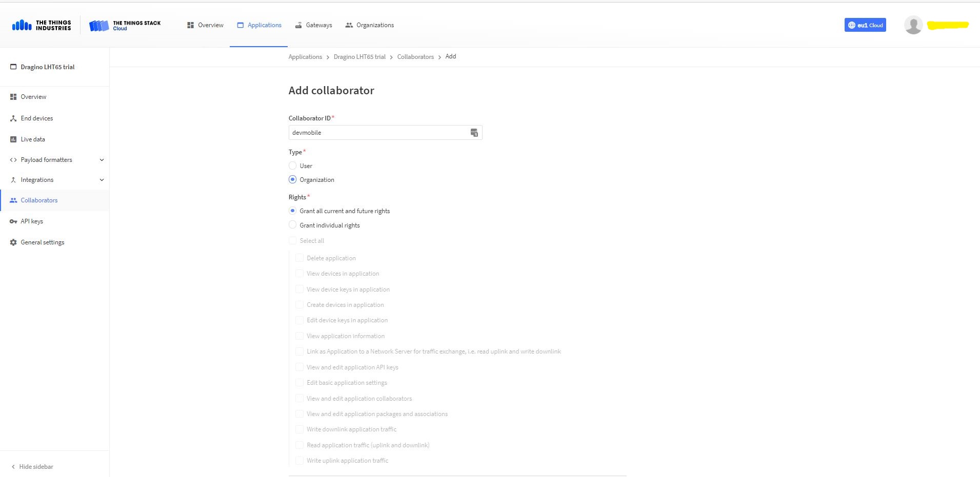
Task: Click the Collaborator ID input field
Action: [x=377, y=133]
